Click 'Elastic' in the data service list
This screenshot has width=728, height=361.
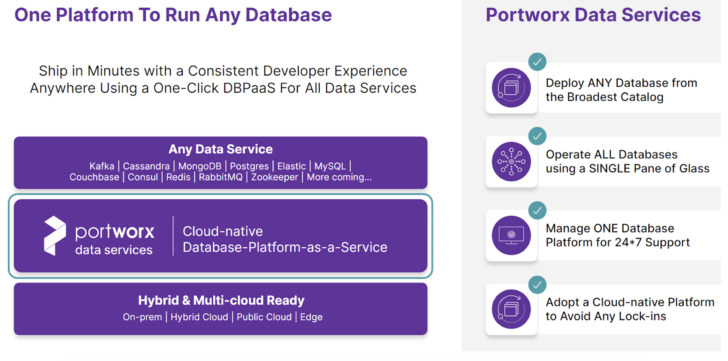pos(292,166)
